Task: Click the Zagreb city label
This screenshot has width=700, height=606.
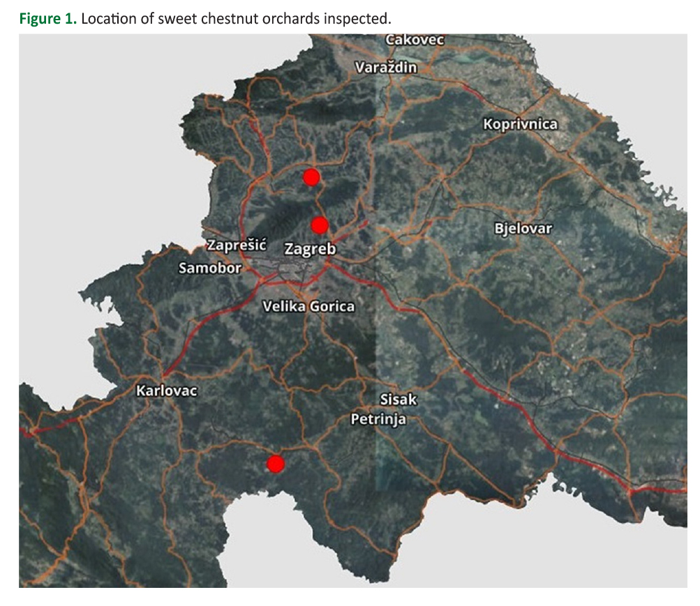Action: point(310,249)
